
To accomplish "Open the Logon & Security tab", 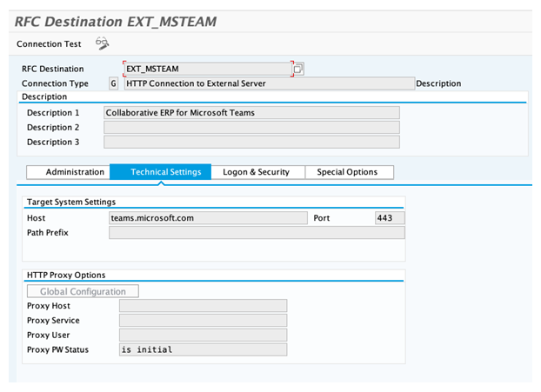I will [x=256, y=172].
